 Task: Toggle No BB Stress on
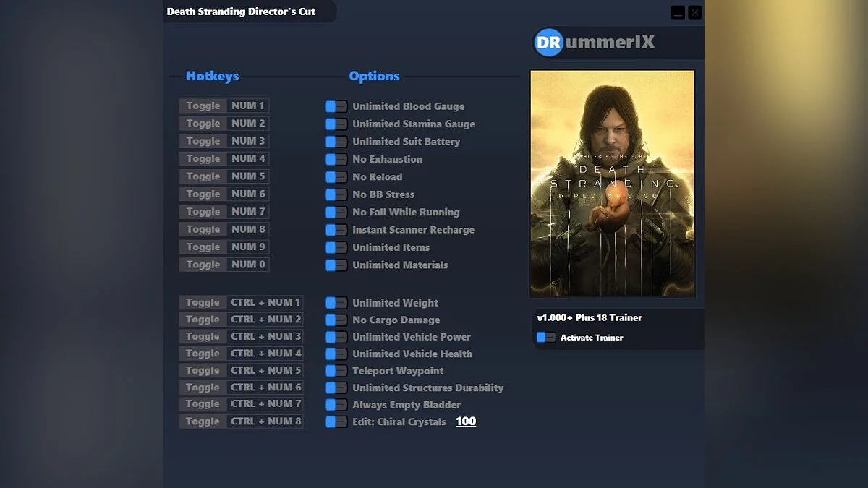336,194
